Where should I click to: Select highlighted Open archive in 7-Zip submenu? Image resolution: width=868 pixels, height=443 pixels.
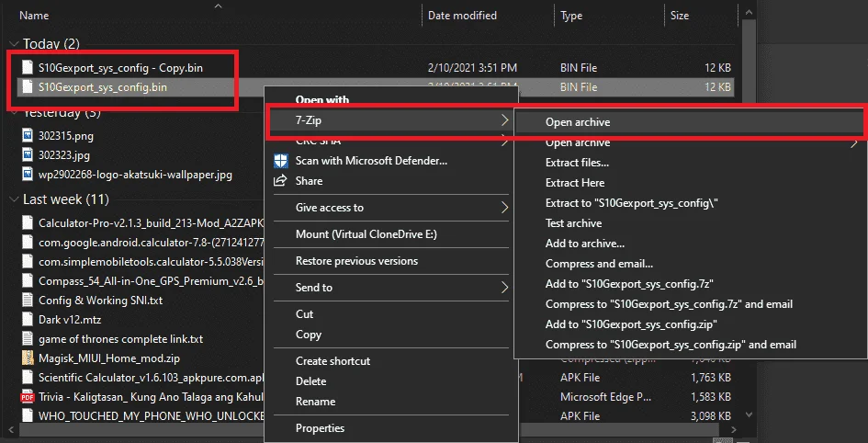coord(689,122)
